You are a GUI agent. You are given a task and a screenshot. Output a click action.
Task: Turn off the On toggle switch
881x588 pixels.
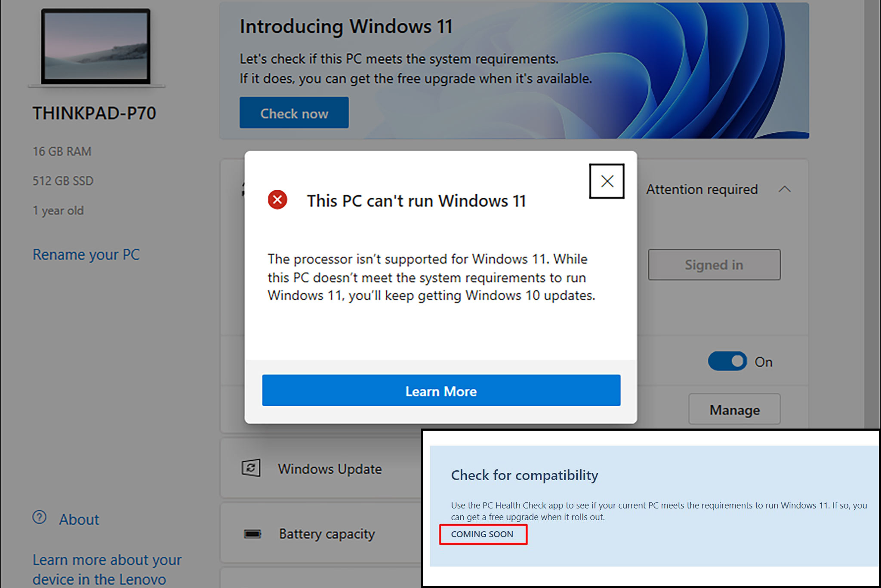click(x=727, y=361)
